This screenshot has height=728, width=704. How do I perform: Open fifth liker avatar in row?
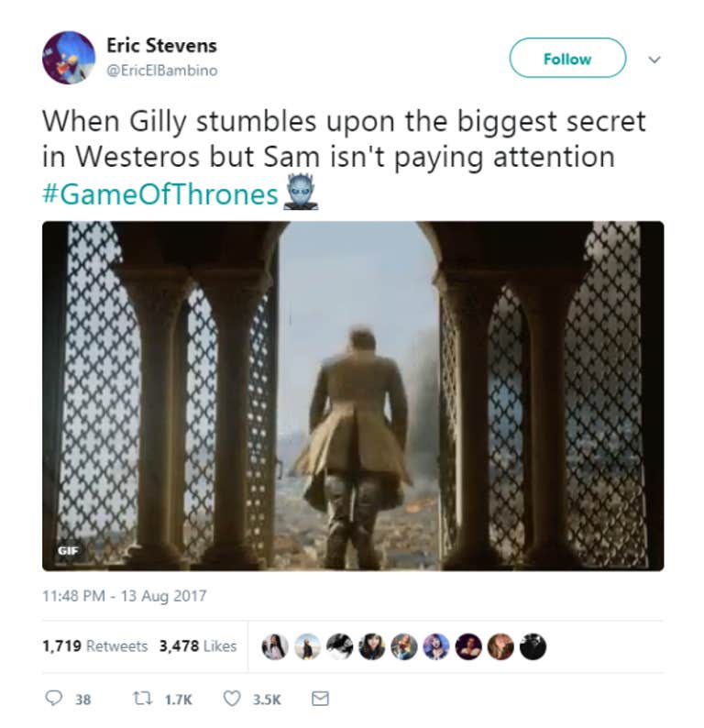tap(403, 646)
